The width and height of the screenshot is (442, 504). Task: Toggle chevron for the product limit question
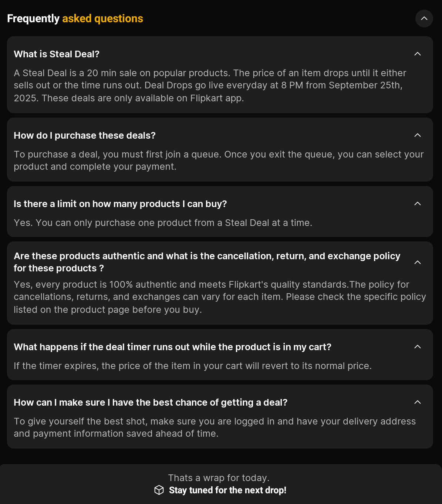click(x=418, y=204)
